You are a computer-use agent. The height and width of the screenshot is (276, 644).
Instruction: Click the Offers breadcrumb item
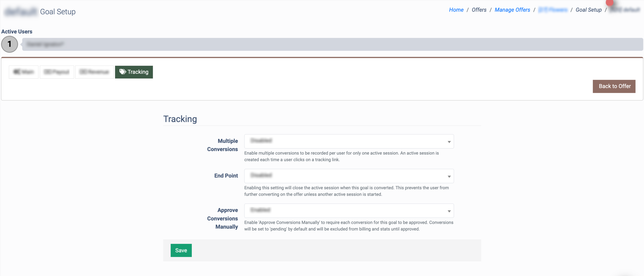(x=479, y=10)
